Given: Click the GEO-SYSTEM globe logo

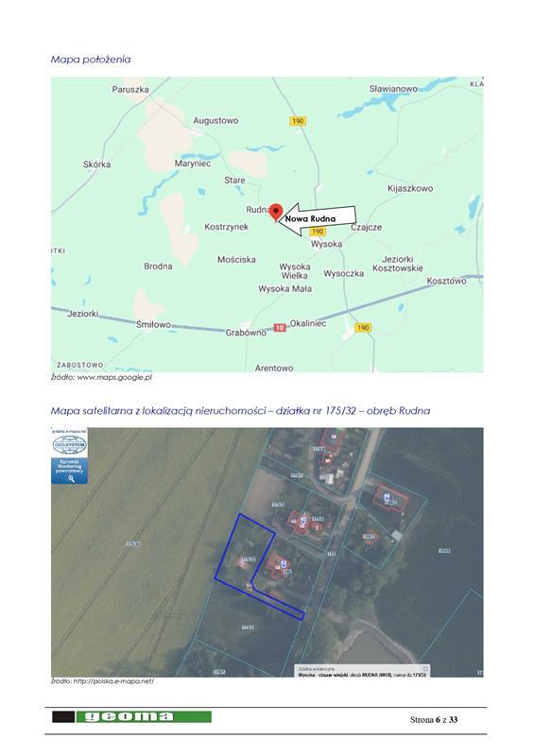Looking at the screenshot, I should 69,444.
